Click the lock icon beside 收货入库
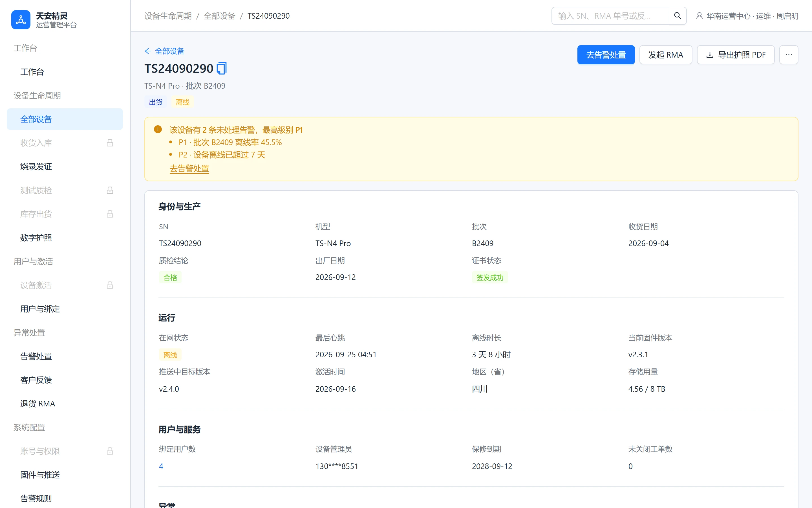This screenshot has width=812, height=508. pos(110,143)
